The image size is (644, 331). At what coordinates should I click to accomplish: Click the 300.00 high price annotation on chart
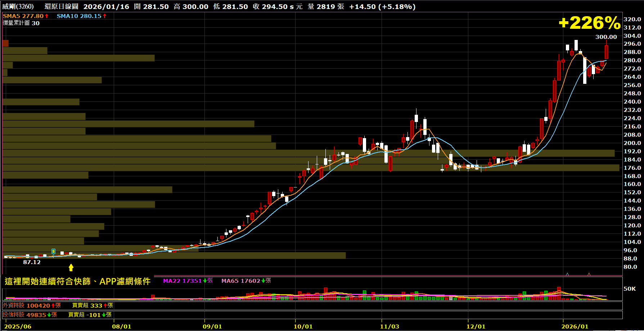tap(606, 37)
